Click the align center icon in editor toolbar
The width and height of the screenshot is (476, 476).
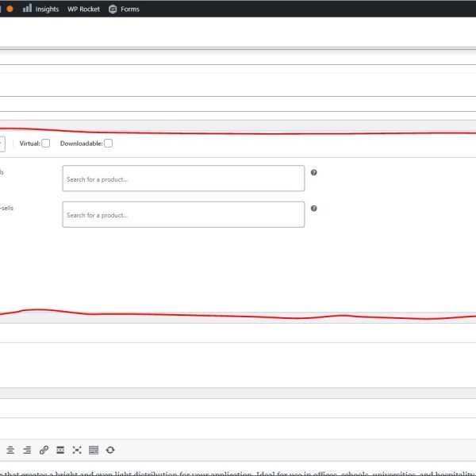coord(10,450)
